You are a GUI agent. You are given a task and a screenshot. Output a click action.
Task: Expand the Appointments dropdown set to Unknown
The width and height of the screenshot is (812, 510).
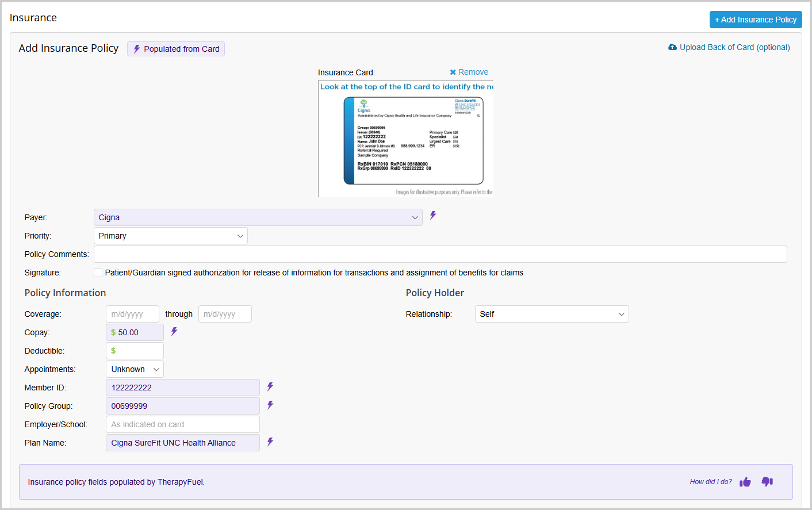click(135, 369)
